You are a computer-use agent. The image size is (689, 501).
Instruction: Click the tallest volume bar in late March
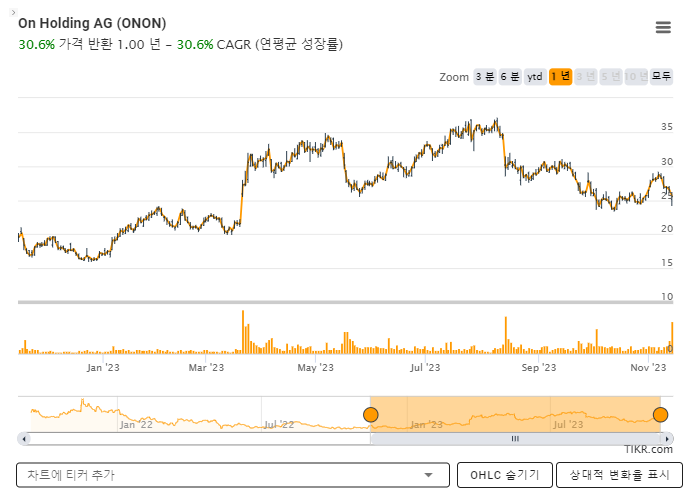[x=243, y=332]
